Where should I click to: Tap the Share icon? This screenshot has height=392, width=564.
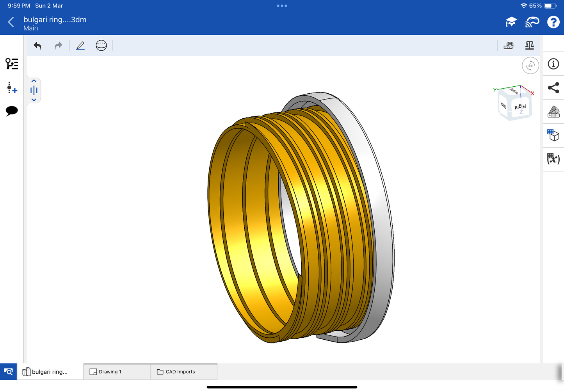(x=553, y=88)
